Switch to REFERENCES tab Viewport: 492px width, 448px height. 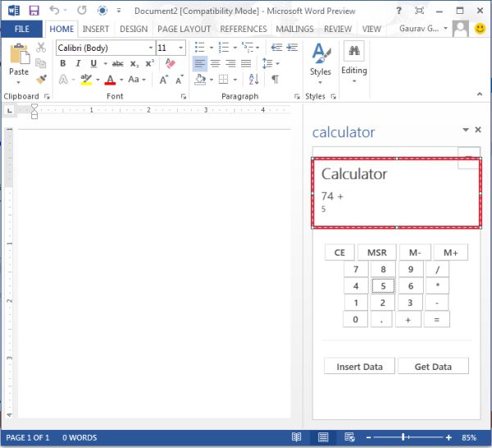244,29
